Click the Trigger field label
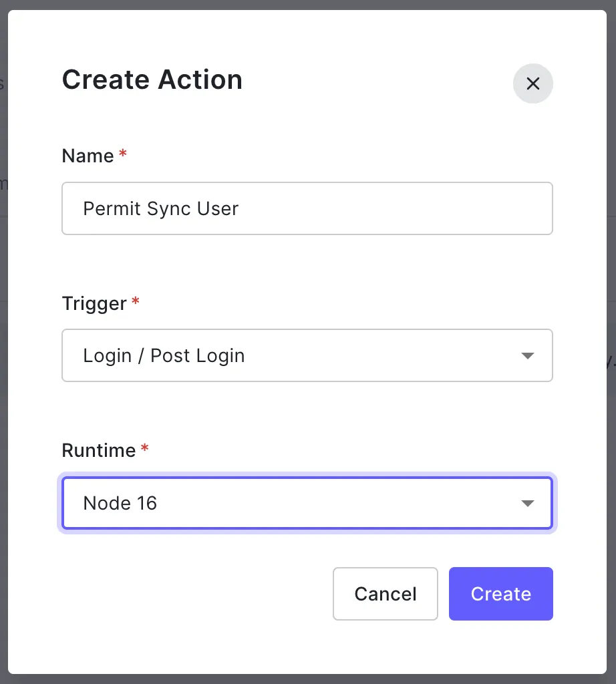616x684 pixels. point(94,303)
